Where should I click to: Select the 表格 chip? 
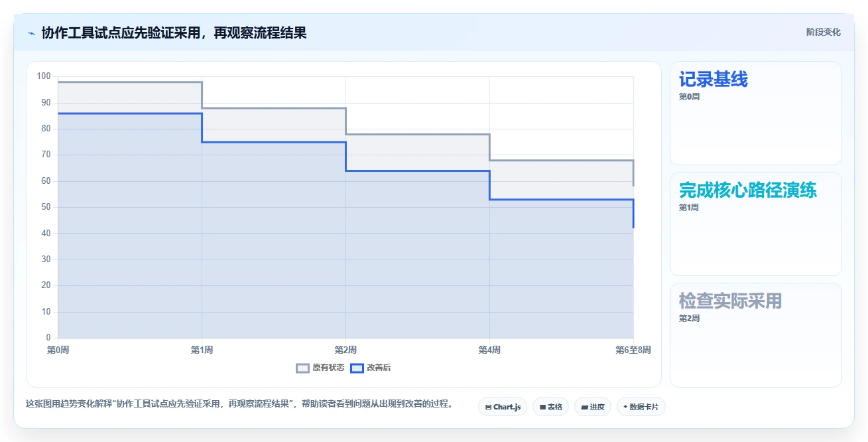(x=550, y=407)
